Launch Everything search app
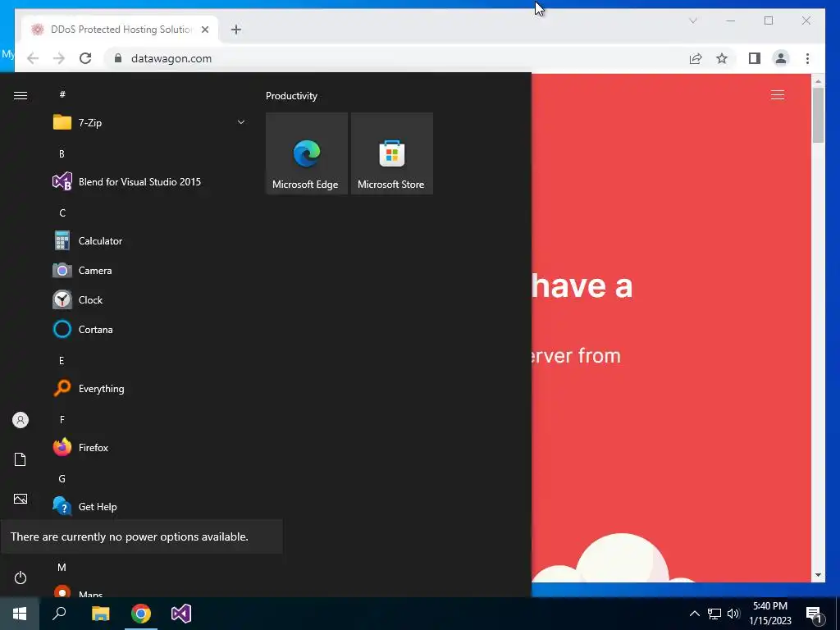Screen dimensions: 840x630 pyautogui.click(x=149, y=388)
